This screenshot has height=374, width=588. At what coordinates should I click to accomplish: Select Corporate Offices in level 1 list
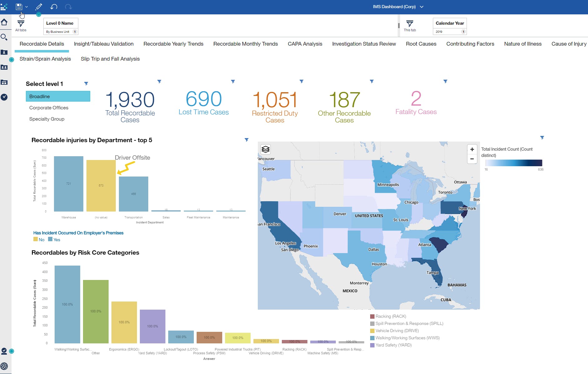pos(49,107)
